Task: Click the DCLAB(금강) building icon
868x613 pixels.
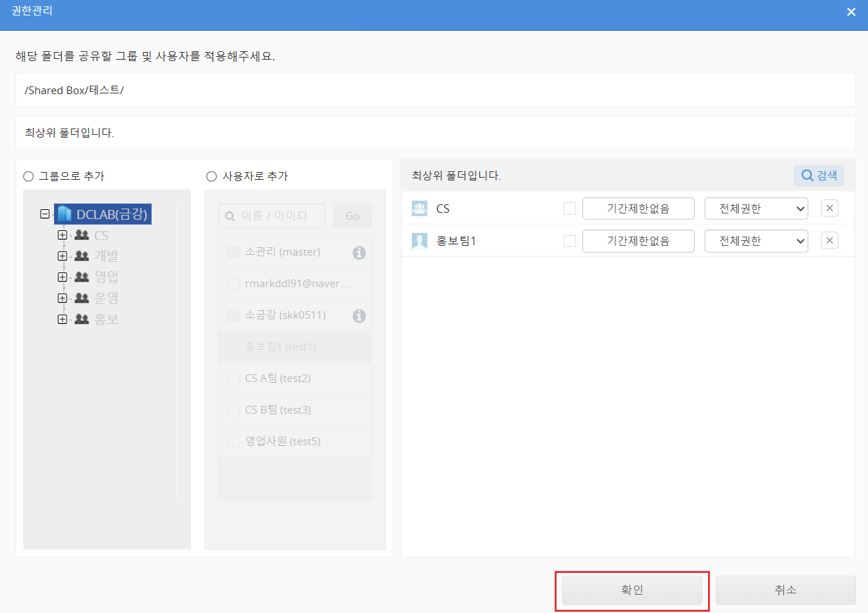Action: pos(65,214)
